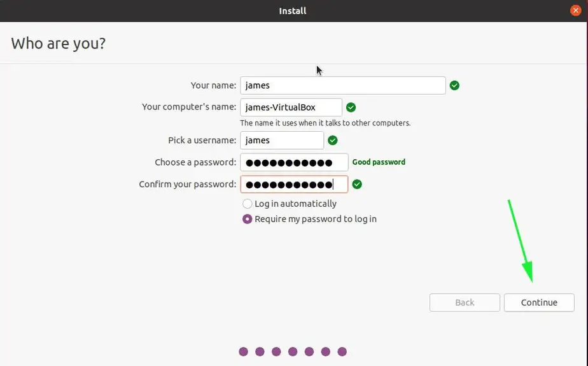
Task: Click the Continue button
Action: (539, 302)
